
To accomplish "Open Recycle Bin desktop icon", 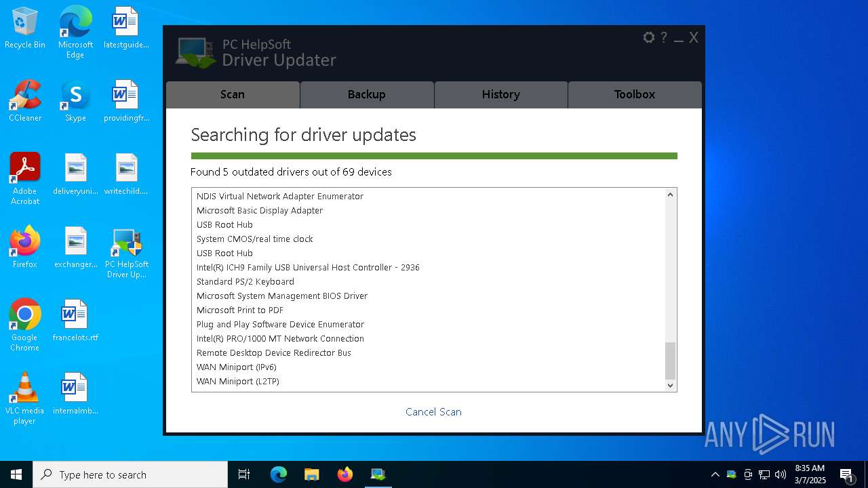I will coord(25,28).
